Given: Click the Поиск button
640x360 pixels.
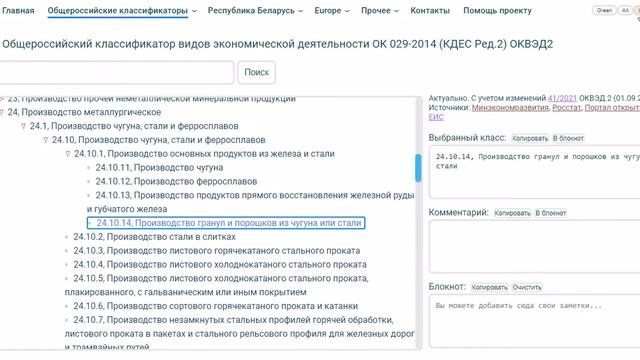Looking at the screenshot, I should pyautogui.click(x=256, y=72).
